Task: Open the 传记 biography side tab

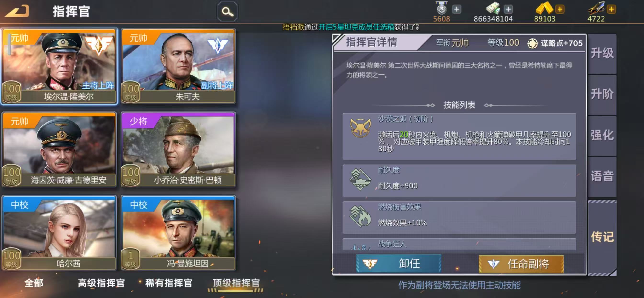Action: click(602, 237)
